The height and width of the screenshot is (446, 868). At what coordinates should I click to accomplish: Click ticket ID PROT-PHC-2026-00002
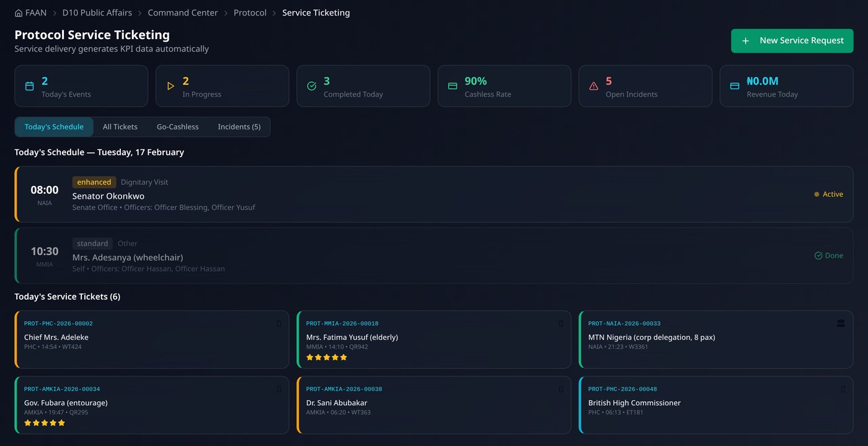tap(58, 324)
